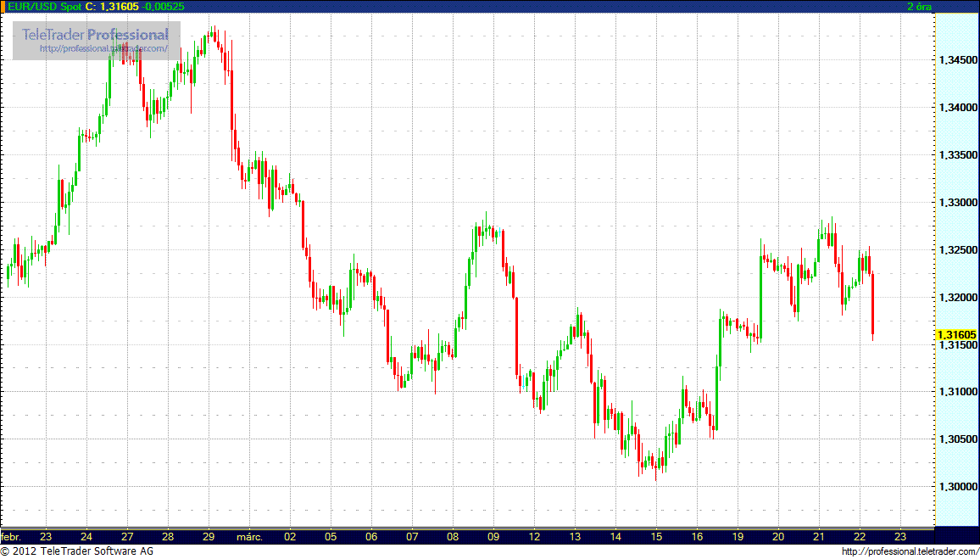Click the last red candlestick on the chart

[872, 305]
